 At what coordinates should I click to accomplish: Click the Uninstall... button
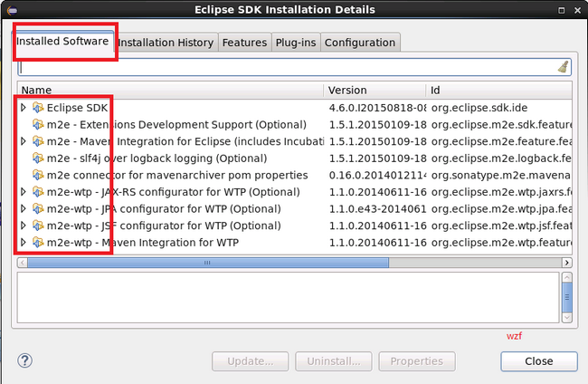click(x=334, y=361)
